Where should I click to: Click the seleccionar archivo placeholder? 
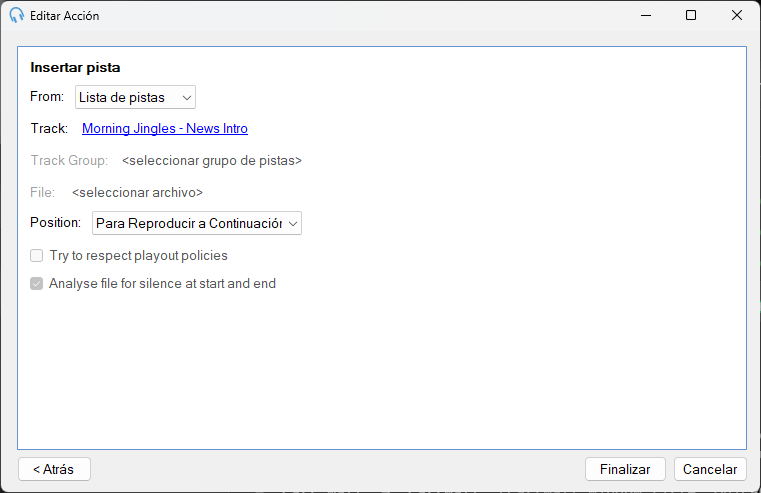coord(137,193)
